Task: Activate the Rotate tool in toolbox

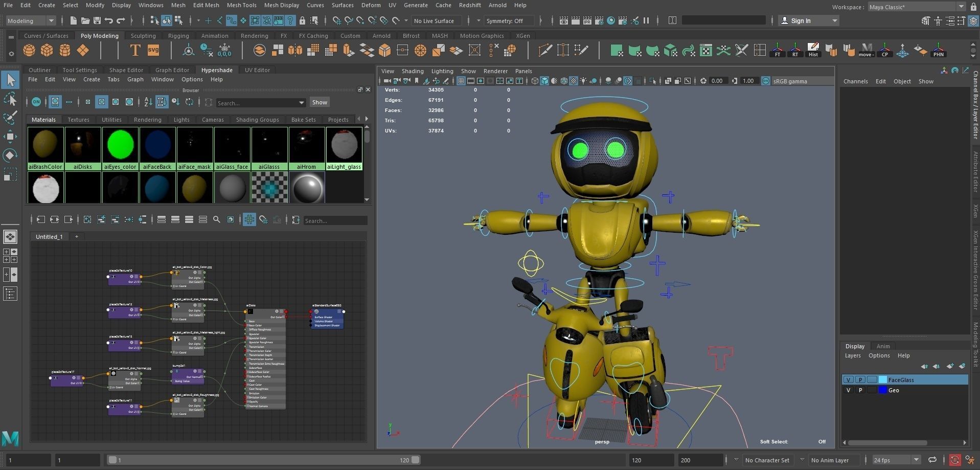Action: (x=10, y=155)
